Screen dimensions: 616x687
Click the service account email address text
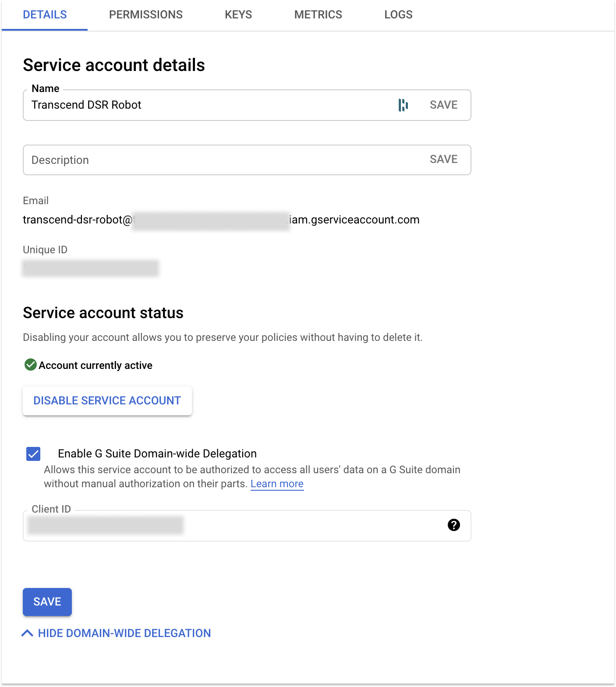pos(221,220)
